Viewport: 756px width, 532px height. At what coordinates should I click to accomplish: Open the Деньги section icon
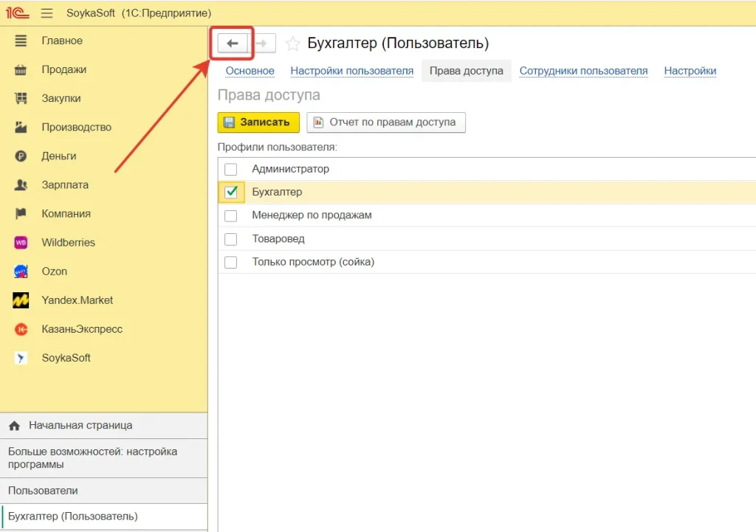pos(21,156)
